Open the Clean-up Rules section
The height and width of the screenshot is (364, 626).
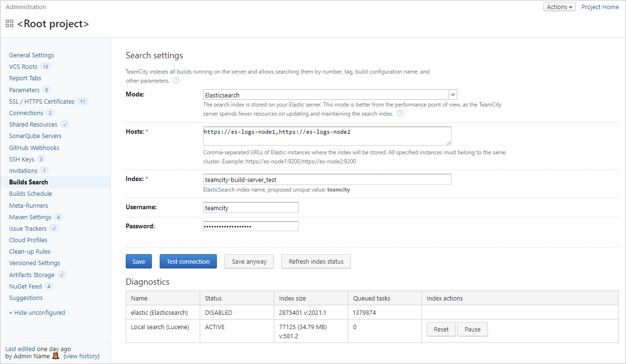tap(30, 251)
